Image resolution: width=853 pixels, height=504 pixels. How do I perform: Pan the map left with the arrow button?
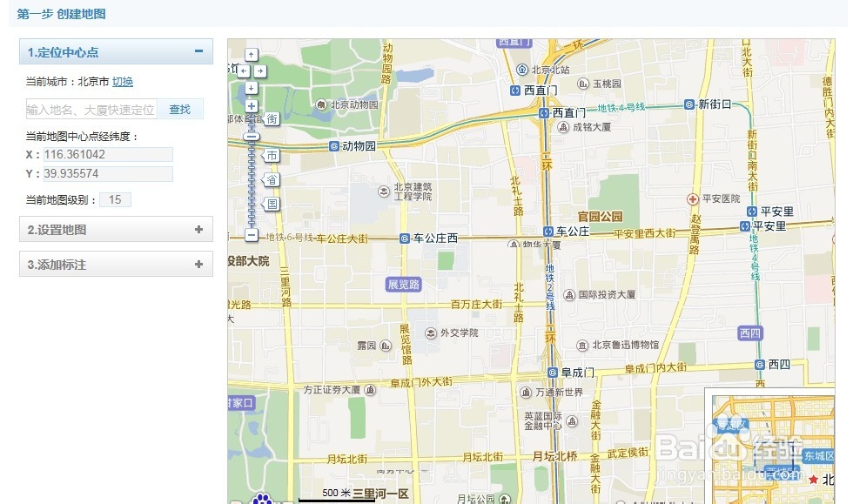point(243,71)
